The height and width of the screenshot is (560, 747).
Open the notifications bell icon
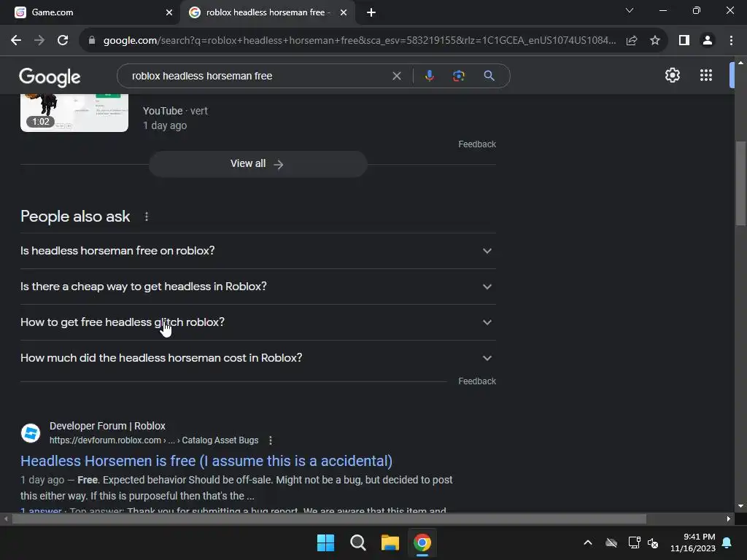coord(727,542)
